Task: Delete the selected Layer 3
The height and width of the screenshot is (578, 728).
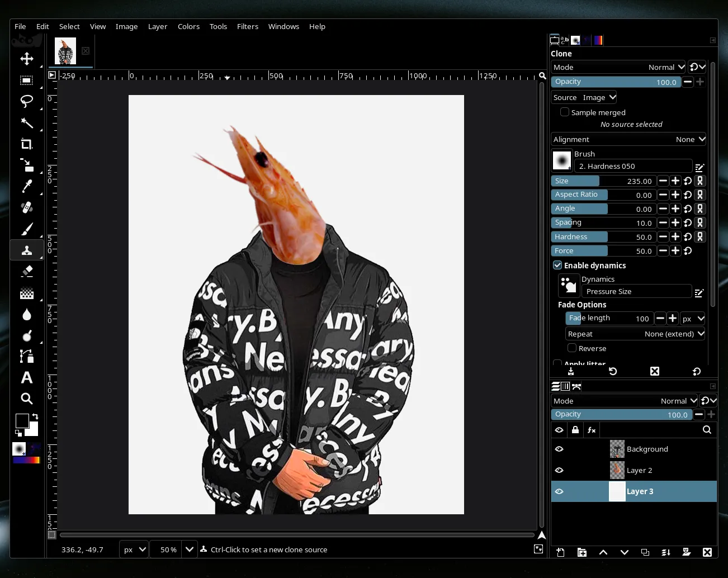Action: pyautogui.click(x=707, y=552)
